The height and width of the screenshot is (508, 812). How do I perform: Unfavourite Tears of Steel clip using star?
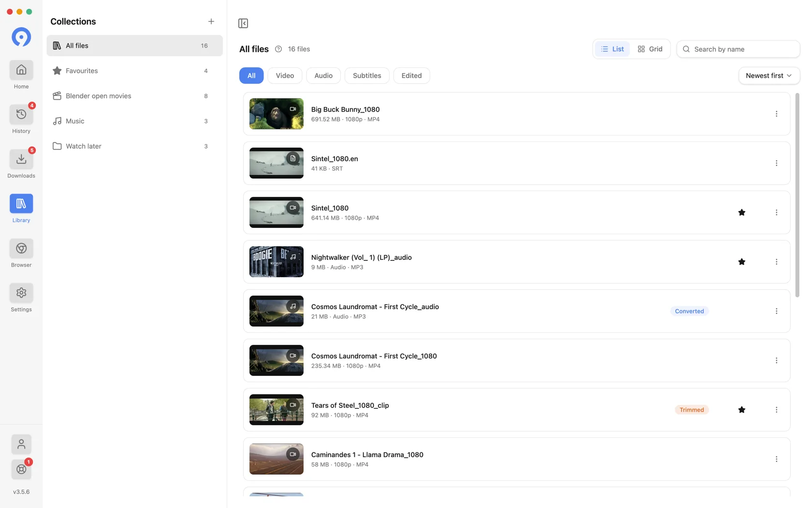[741, 410]
